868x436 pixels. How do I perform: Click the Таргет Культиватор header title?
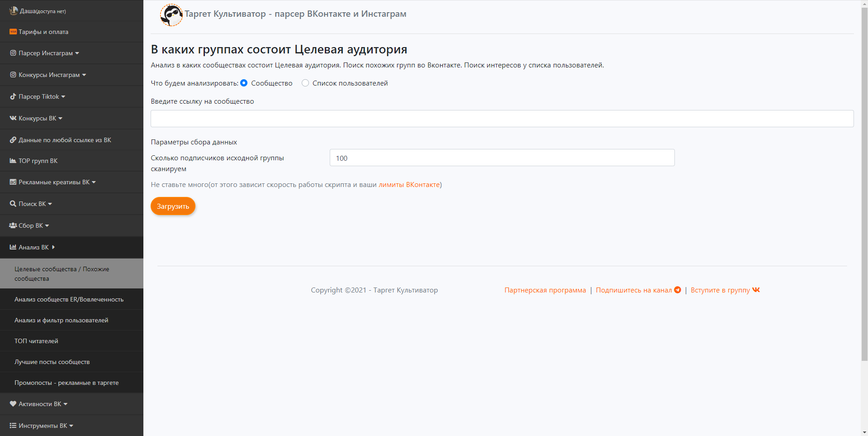[x=295, y=14]
